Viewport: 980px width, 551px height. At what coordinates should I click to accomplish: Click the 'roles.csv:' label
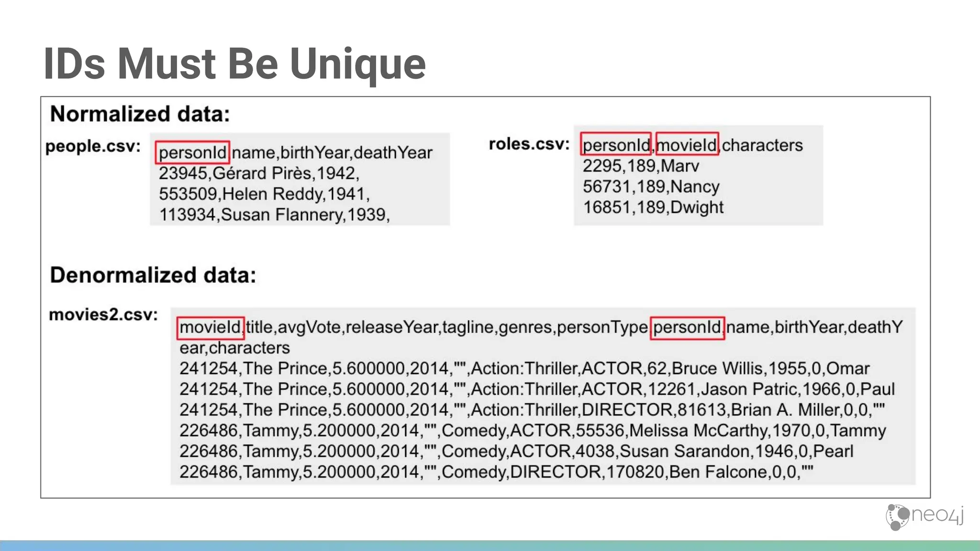pyautogui.click(x=529, y=143)
